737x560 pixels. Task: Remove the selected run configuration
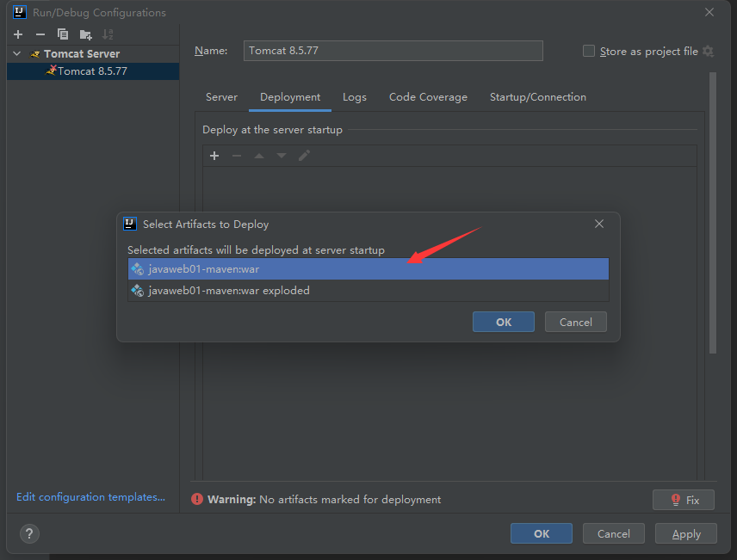coord(40,34)
